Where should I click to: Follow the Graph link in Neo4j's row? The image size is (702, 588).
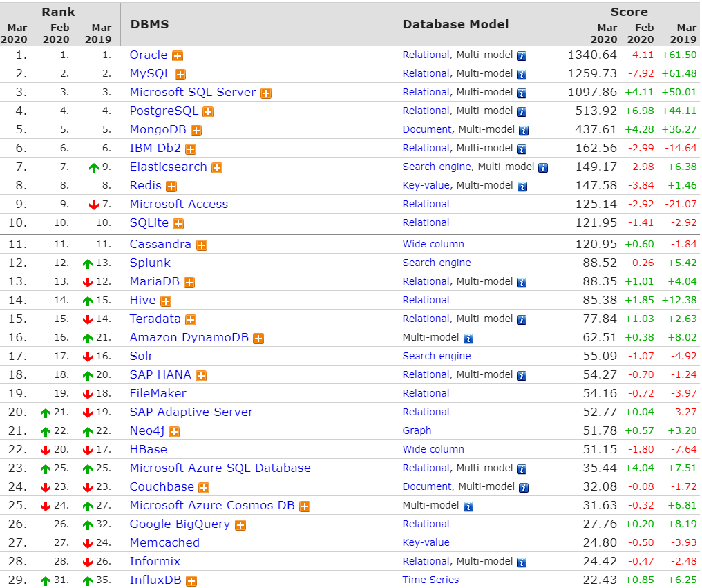(417, 431)
